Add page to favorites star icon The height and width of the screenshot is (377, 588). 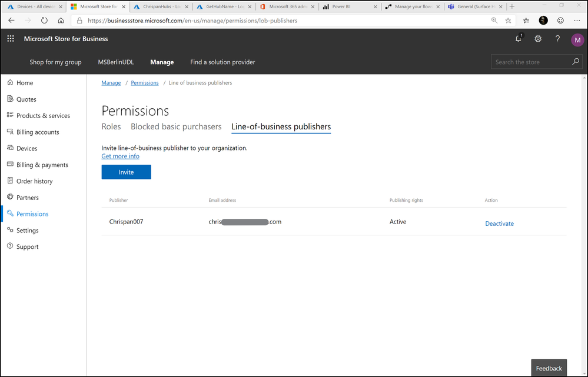click(508, 21)
